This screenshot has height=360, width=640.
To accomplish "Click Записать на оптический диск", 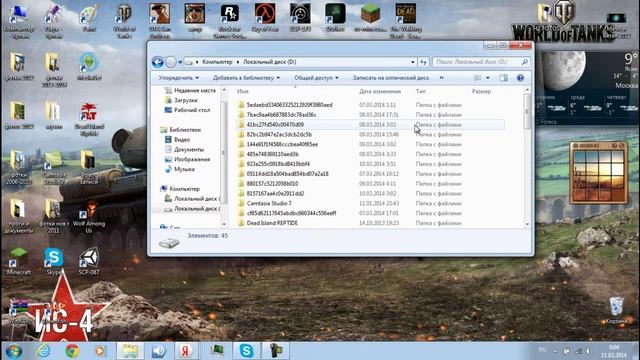I will pyautogui.click(x=391, y=78).
